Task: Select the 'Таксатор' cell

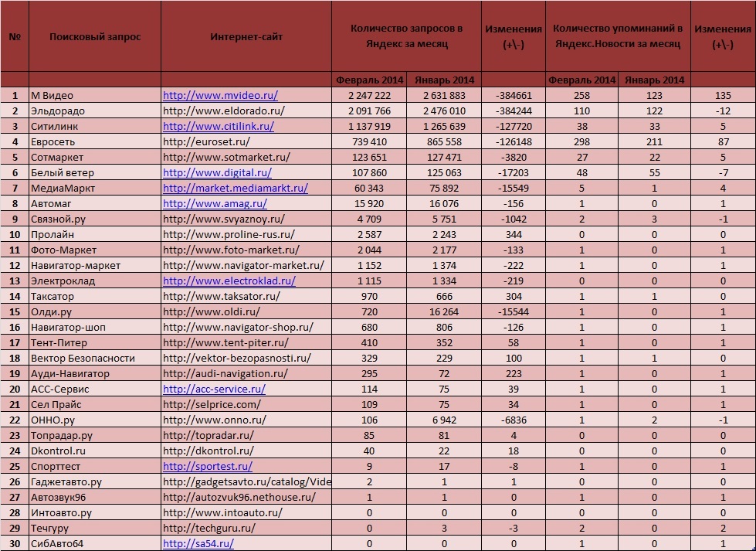Action: (95, 296)
